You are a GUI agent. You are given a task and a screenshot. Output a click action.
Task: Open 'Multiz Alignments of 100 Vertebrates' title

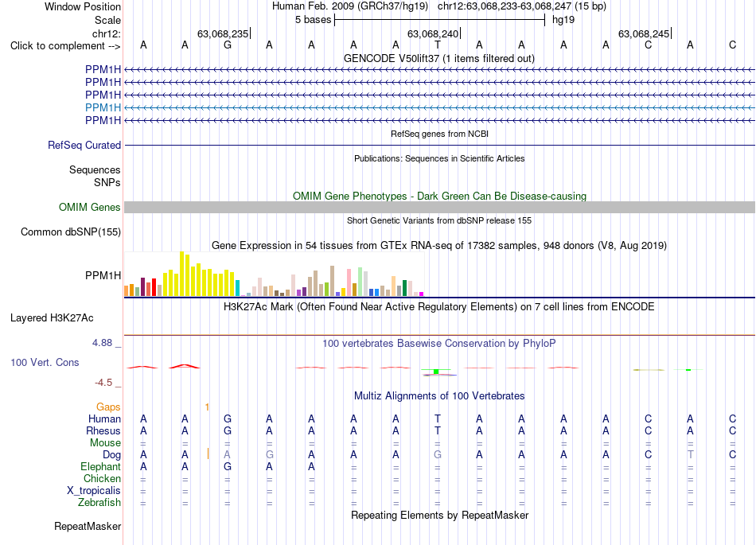point(439,396)
